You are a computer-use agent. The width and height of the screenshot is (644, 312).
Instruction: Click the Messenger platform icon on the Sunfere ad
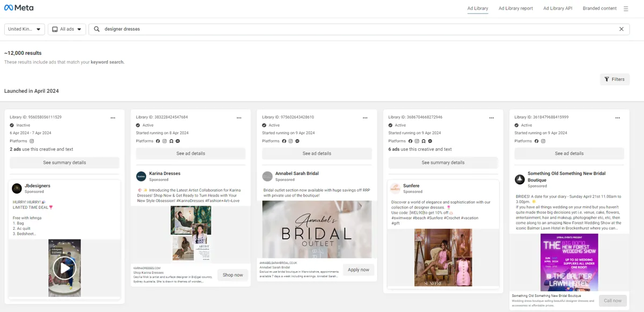coord(430,141)
